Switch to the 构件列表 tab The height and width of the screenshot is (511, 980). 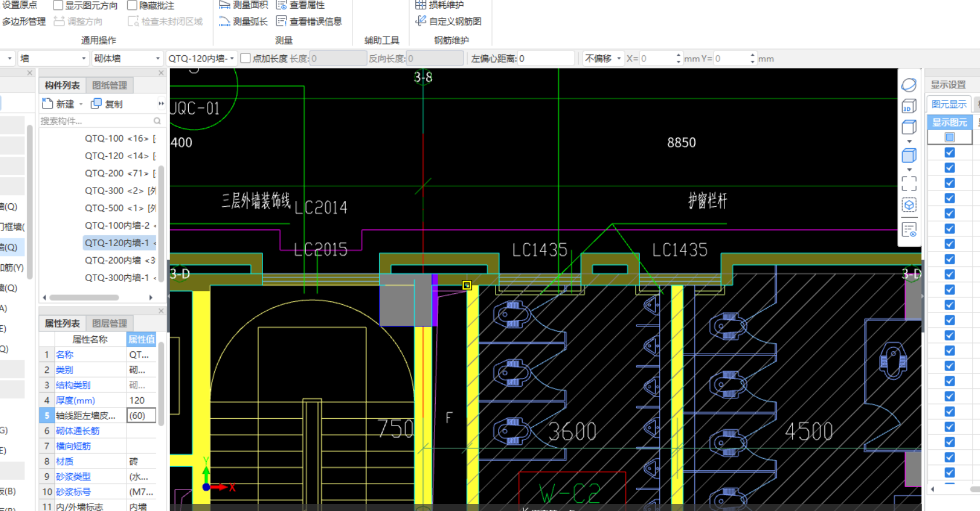[62, 85]
